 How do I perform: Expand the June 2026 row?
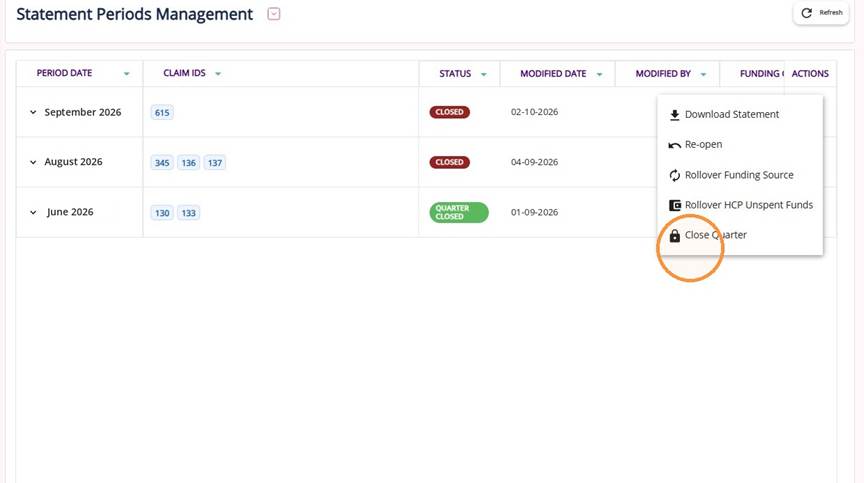(33, 213)
